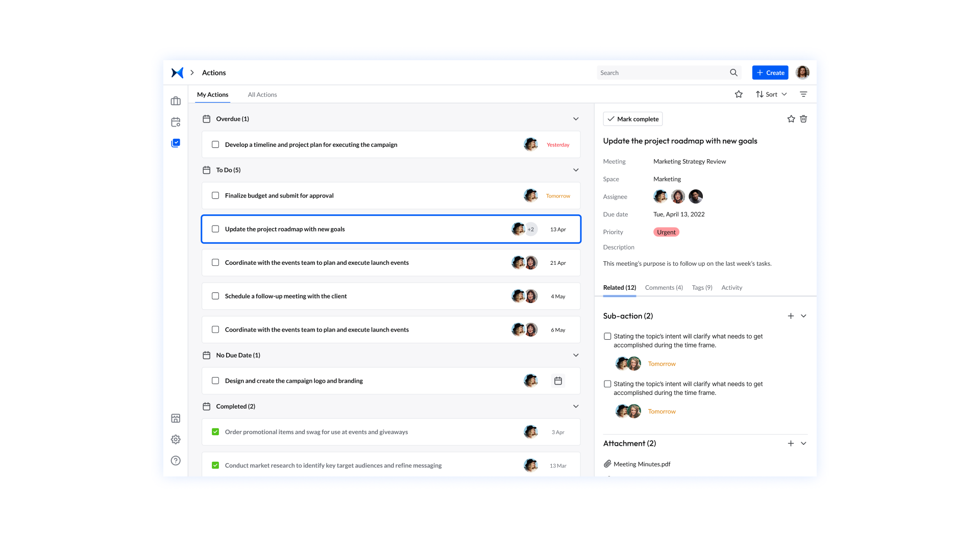Check 'Finalize budget and submit for approval'
980x551 pixels.
[x=215, y=195]
